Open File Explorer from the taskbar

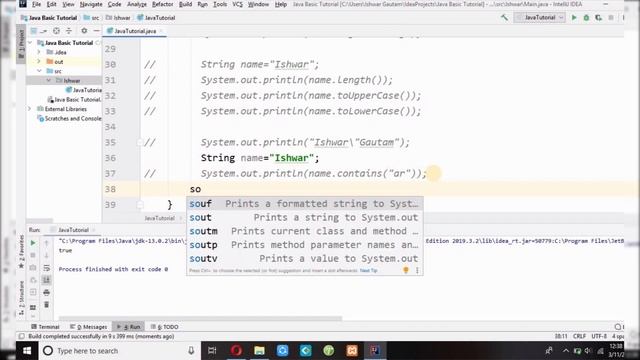coord(259,351)
